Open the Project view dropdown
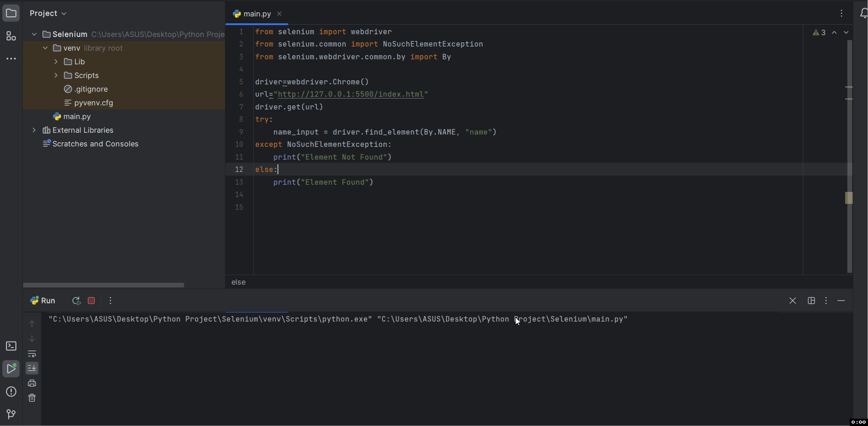 click(48, 13)
